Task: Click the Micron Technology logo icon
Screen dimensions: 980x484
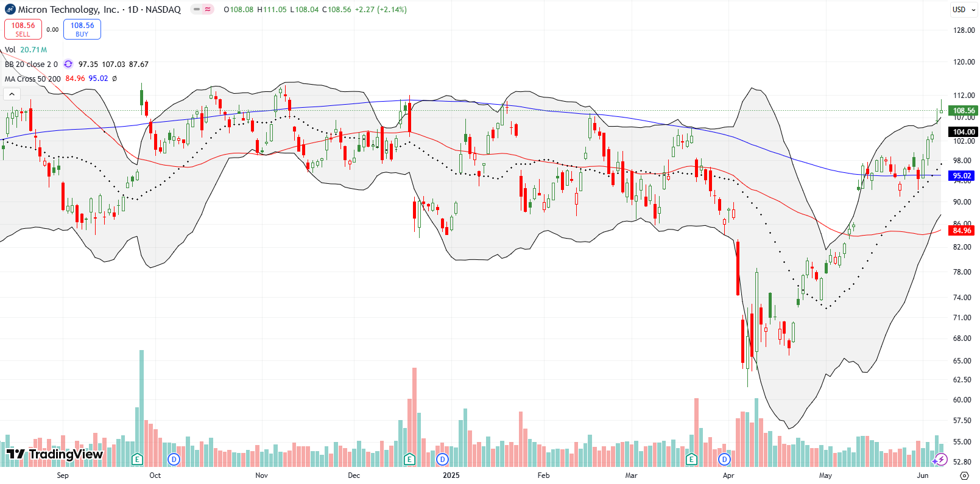Action: [10, 10]
